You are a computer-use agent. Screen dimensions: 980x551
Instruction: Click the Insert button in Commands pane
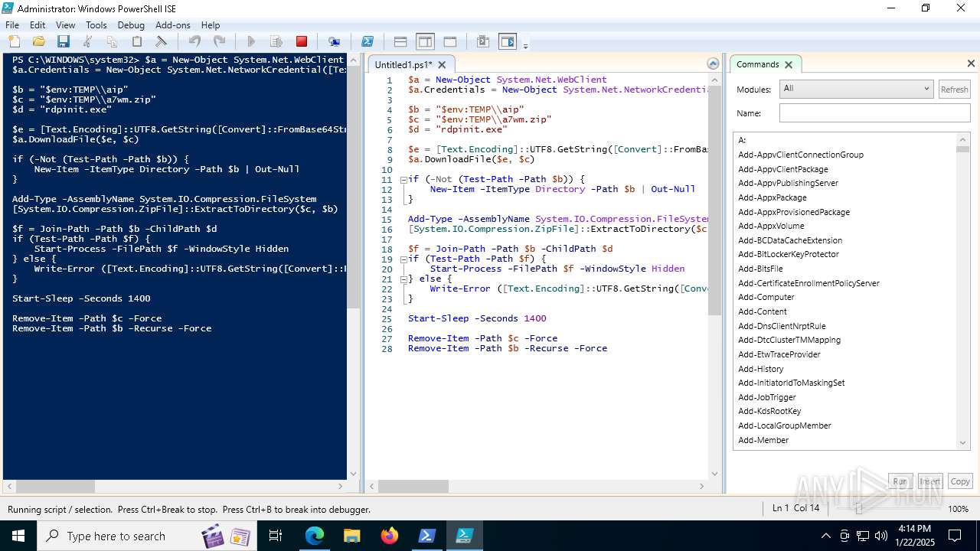click(930, 481)
